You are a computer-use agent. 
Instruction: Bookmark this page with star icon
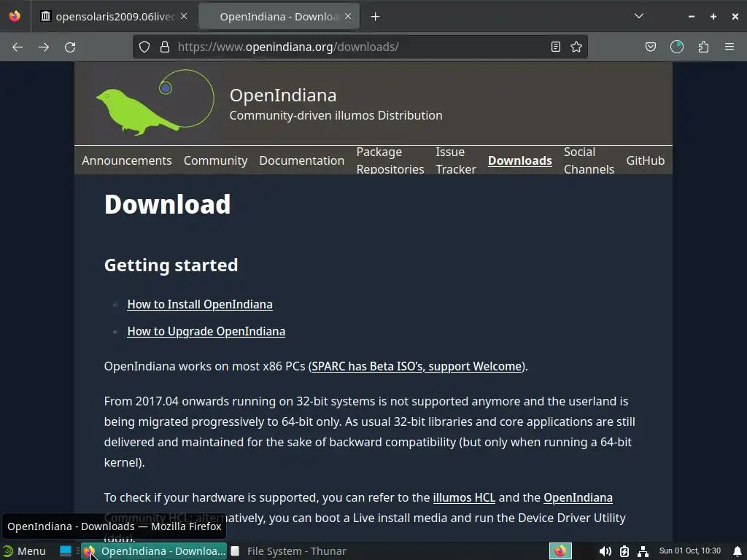click(576, 47)
